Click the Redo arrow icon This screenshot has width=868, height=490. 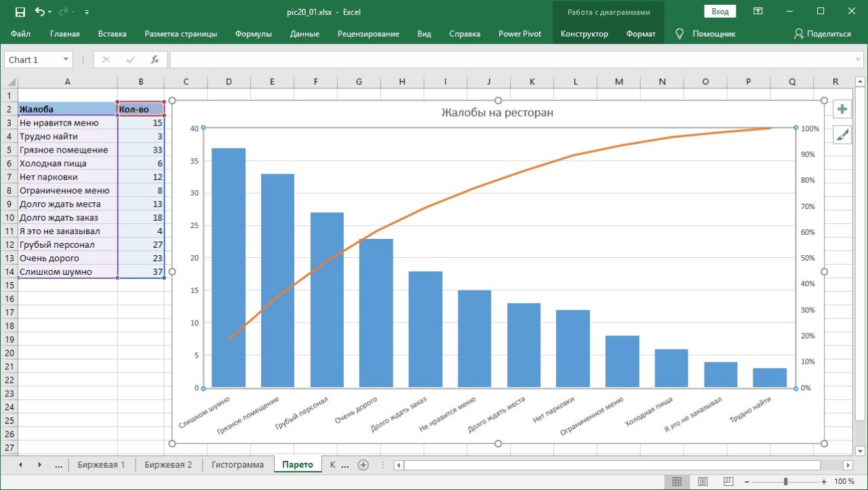(64, 12)
